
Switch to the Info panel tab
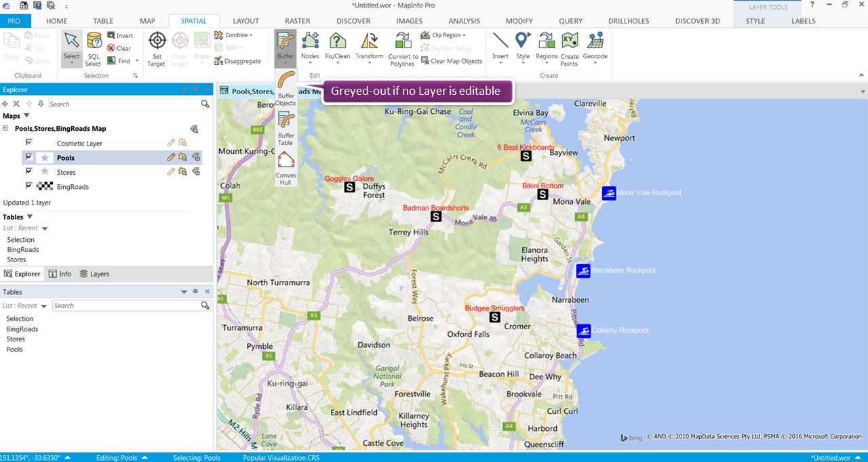(x=60, y=274)
